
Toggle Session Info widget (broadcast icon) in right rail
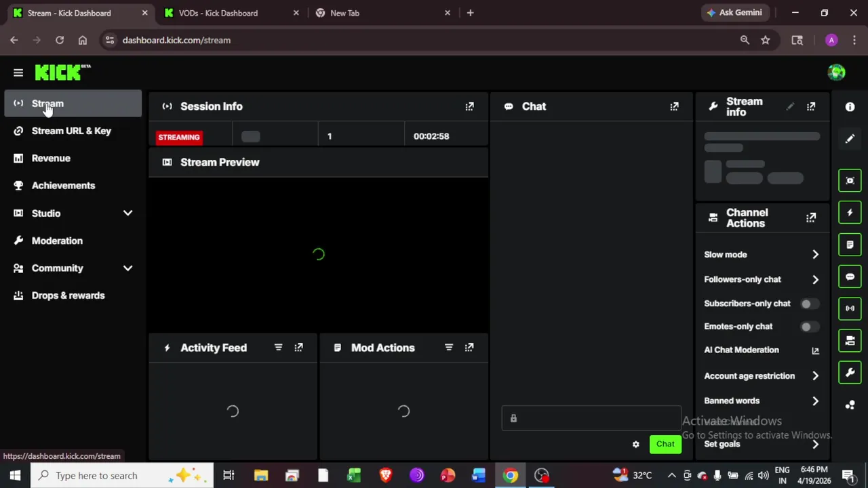click(850, 308)
